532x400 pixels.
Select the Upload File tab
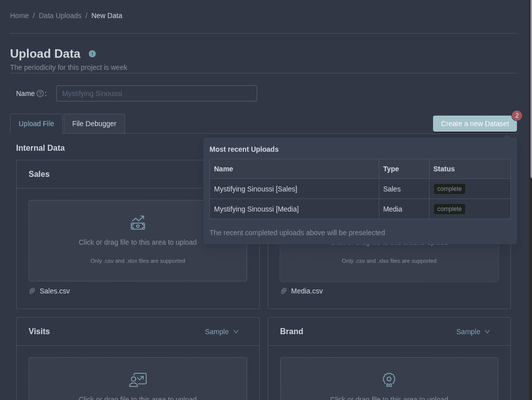point(36,124)
